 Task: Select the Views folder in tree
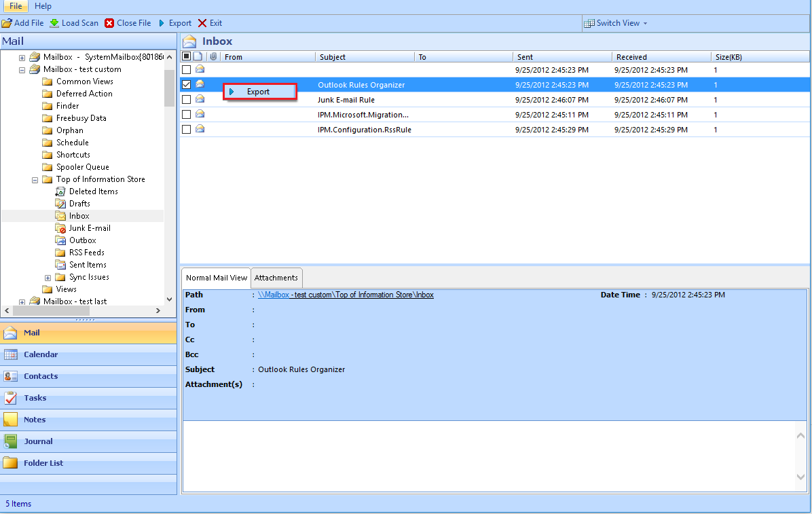tap(67, 289)
